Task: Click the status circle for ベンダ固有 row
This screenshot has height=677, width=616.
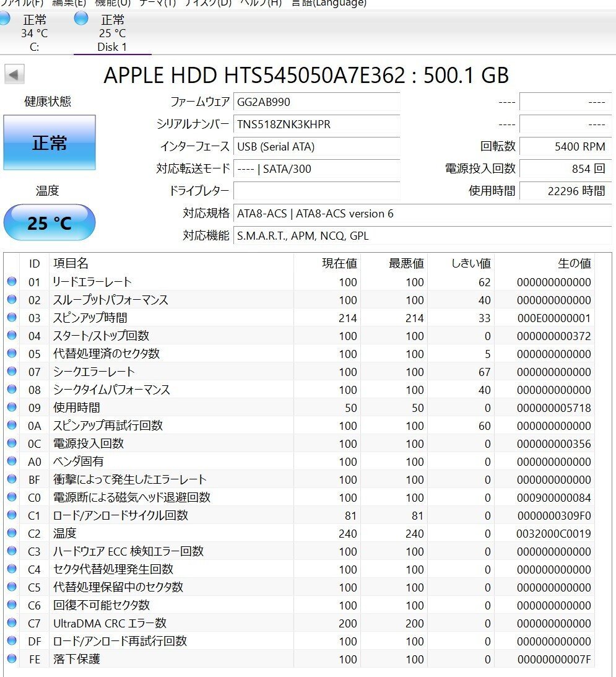Action: point(12,461)
